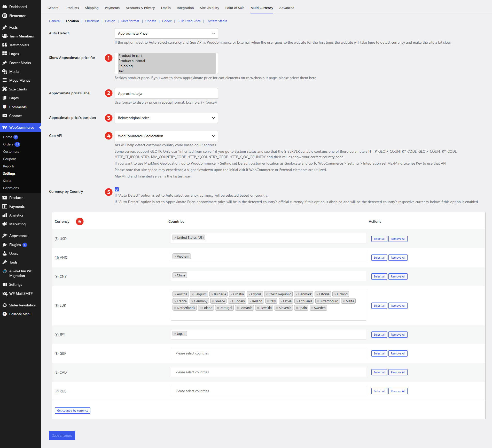Click the Testimonials quote icon
Viewport: 492px width, 448px height.
[x=5, y=45]
